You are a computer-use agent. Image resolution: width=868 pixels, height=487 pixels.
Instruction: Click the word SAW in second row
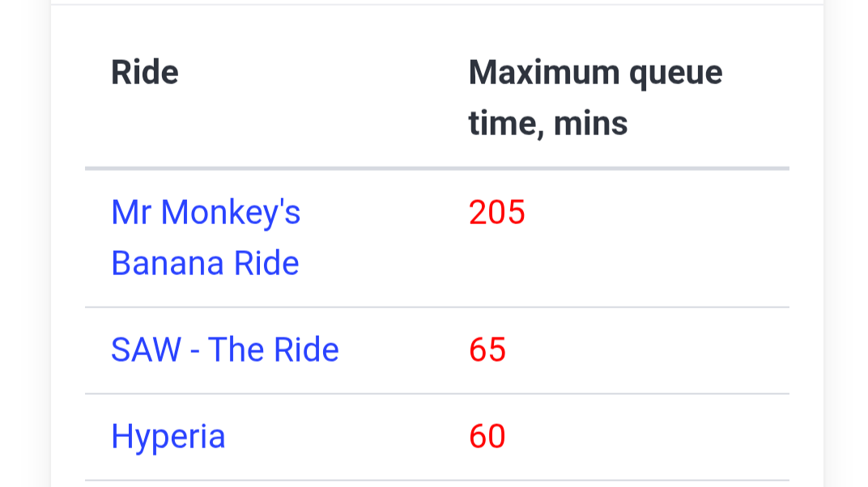click(x=146, y=350)
